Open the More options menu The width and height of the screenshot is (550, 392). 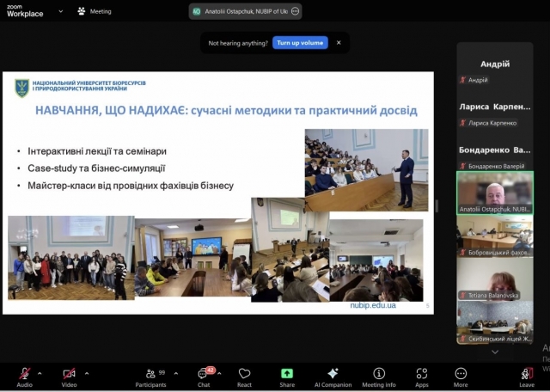tap(461, 377)
